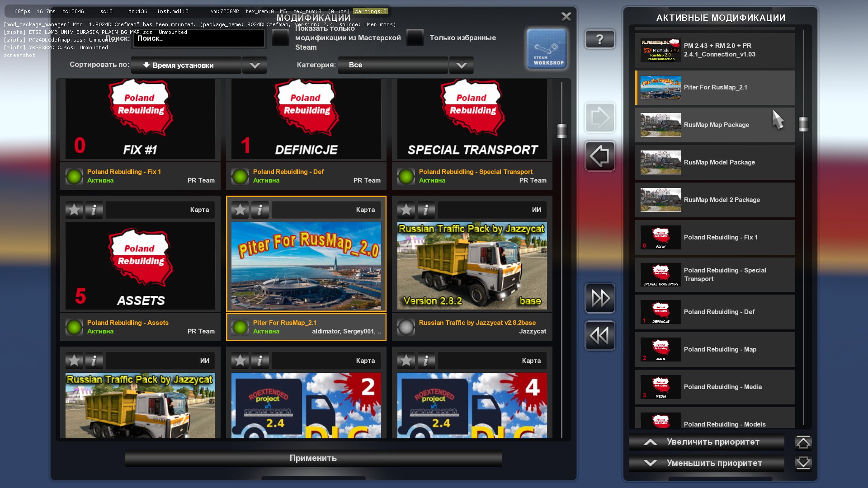Screen dimensions: 868x488
Task: Select RusMap Model Package in active list
Action: [x=715, y=163]
